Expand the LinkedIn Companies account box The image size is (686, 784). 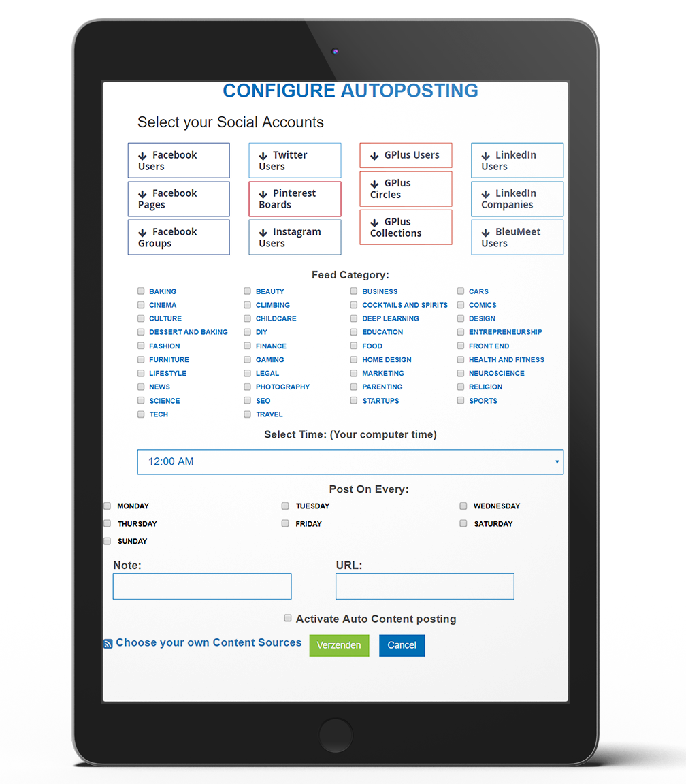pyautogui.click(x=517, y=199)
